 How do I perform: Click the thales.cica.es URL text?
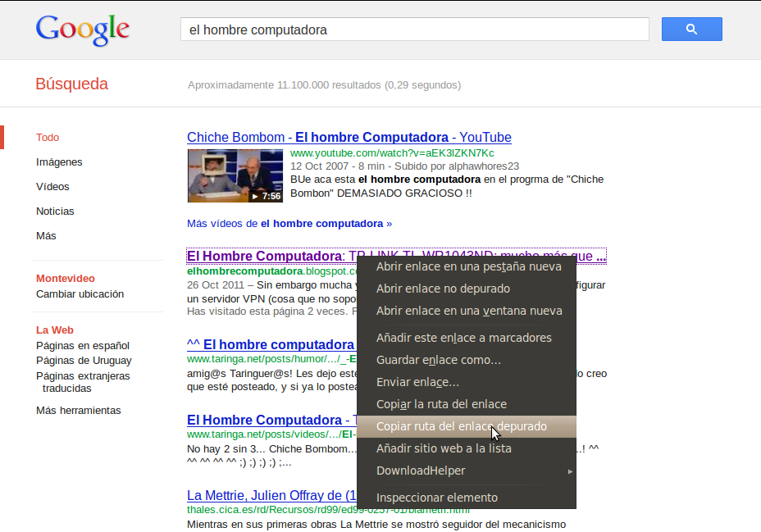point(271,510)
